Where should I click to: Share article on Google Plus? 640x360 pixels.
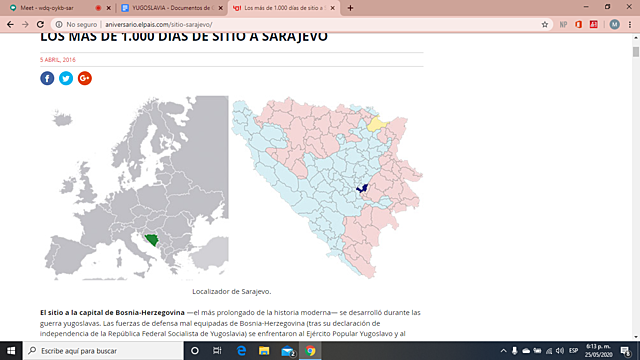click(x=84, y=78)
